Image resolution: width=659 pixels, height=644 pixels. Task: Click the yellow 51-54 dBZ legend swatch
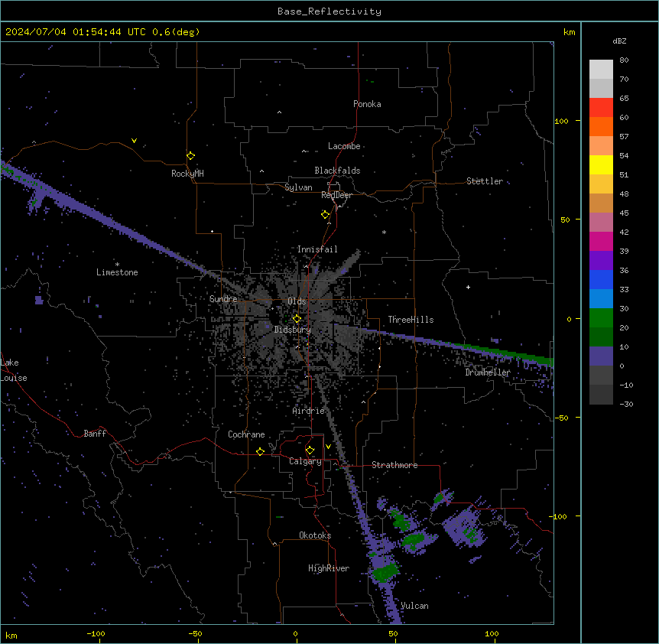click(x=601, y=165)
